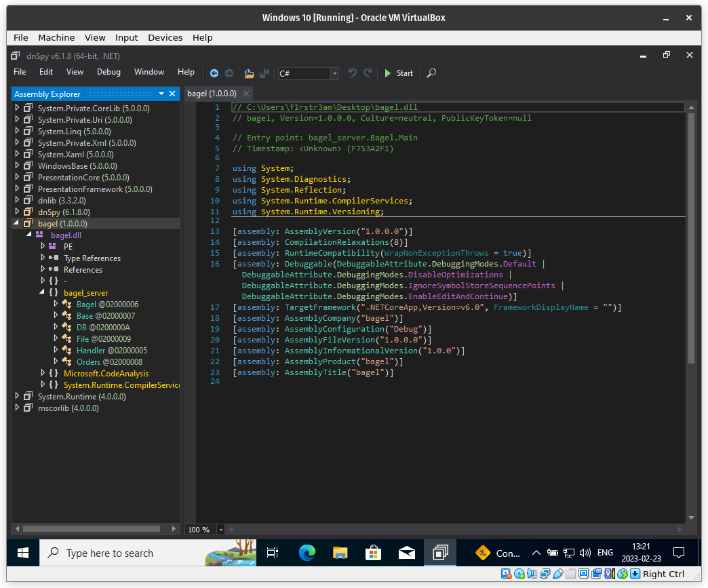The height and width of the screenshot is (588, 708).
Task: Click the Navigate Backward arrow in toolbar
Action: click(214, 73)
